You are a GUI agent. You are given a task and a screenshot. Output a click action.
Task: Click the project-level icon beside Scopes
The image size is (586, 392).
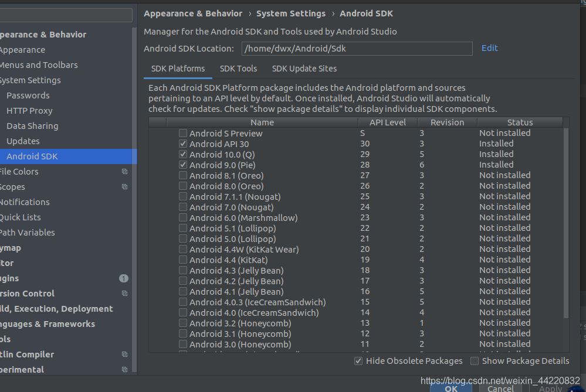point(125,187)
